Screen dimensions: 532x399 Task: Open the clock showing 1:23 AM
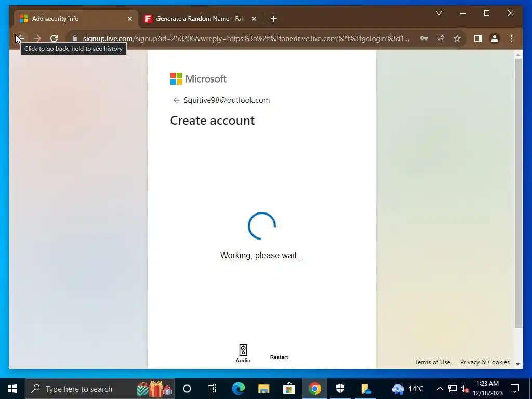click(x=488, y=389)
